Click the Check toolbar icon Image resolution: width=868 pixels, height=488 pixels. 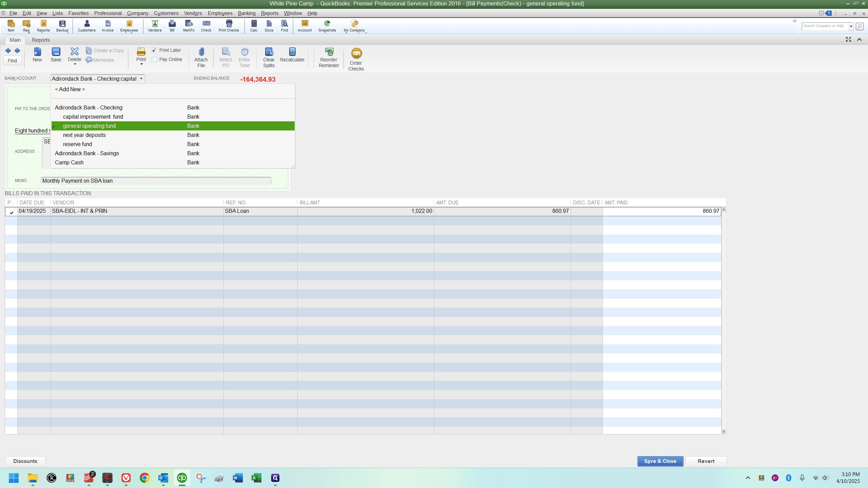click(206, 26)
